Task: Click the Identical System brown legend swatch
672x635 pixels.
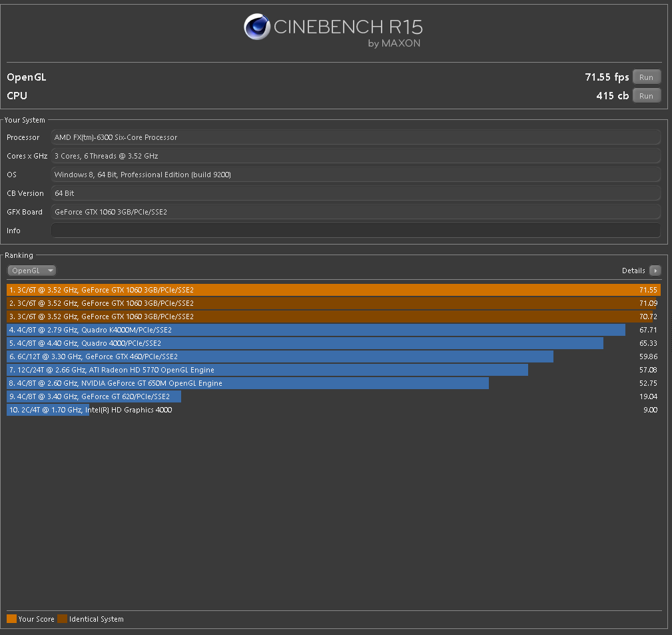Action: (x=62, y=619)
